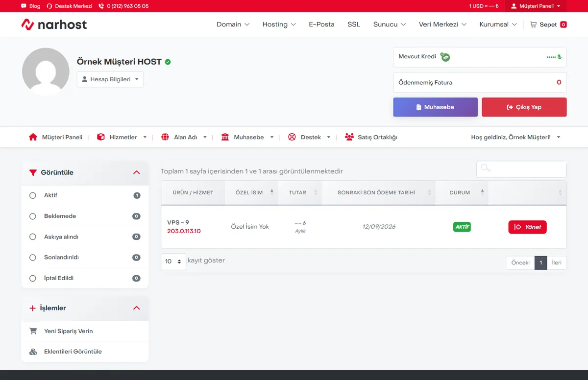Click the IP address 203.0.113.10
This screenshot has height=380, width=588.
(x=184, y=231)
